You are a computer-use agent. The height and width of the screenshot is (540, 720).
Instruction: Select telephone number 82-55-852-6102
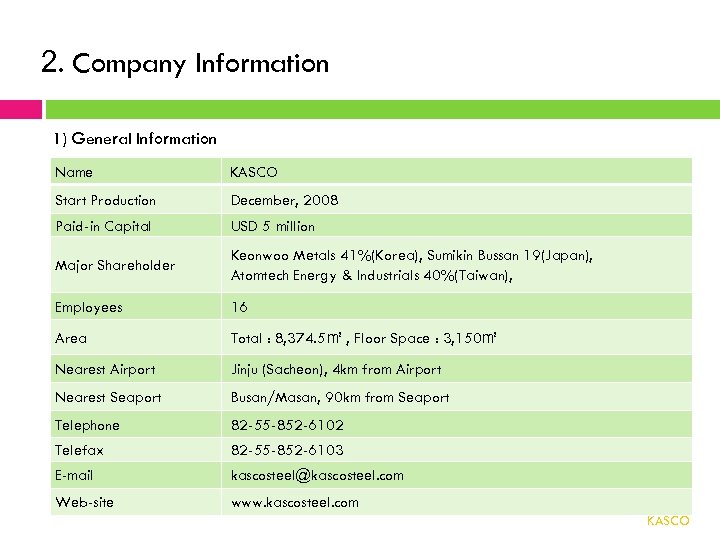(287, 425)
